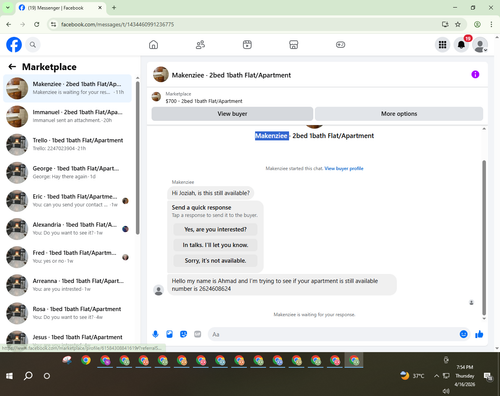Open the Immanuel 2bed 1bath conversation

click(67, 116)
